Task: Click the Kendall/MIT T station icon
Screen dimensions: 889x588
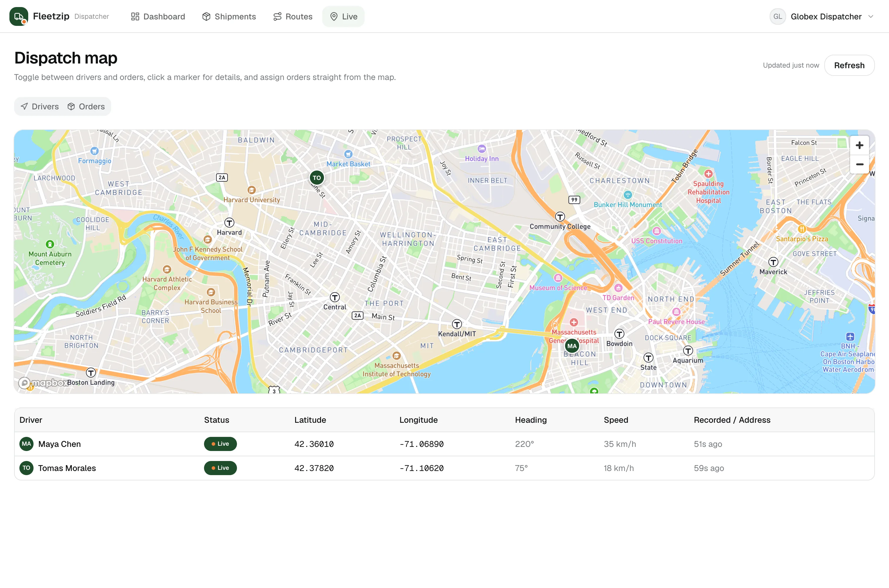Action: (457, 324)
